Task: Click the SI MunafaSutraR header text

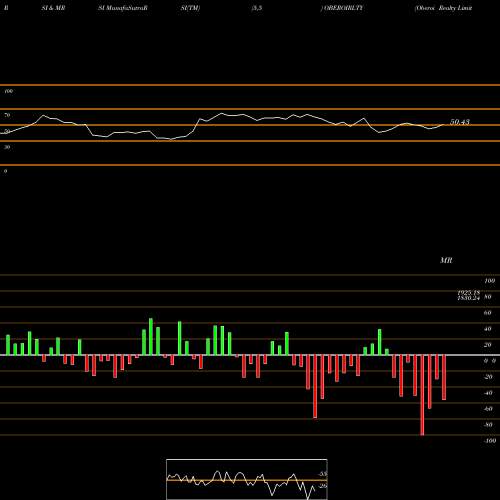Action: click(123, 8)
